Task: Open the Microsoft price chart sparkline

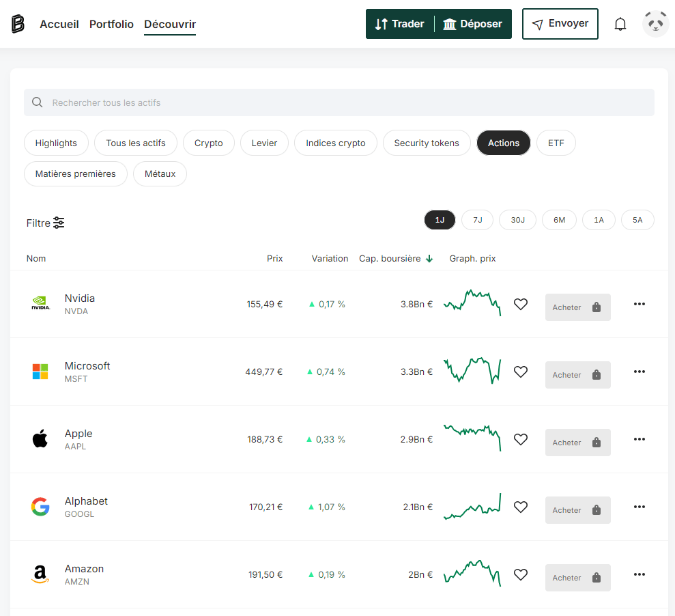Action: (x=472, y=370)
